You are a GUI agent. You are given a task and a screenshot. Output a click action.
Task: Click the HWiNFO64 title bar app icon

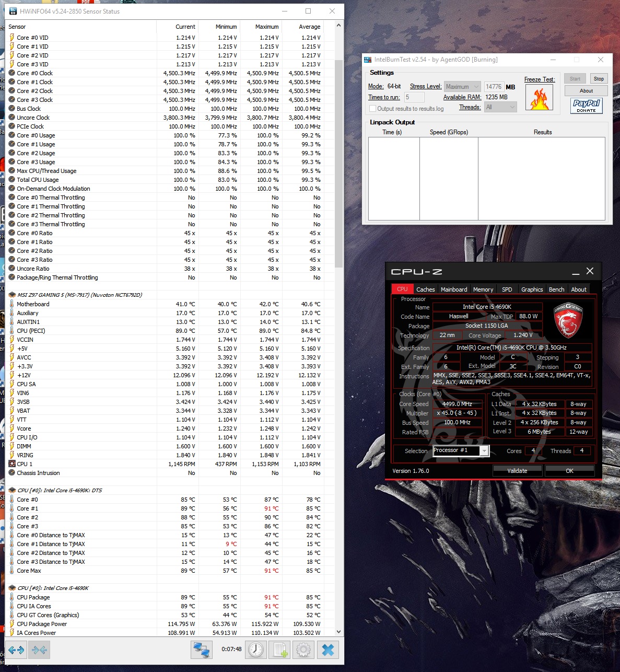(13, 11)
